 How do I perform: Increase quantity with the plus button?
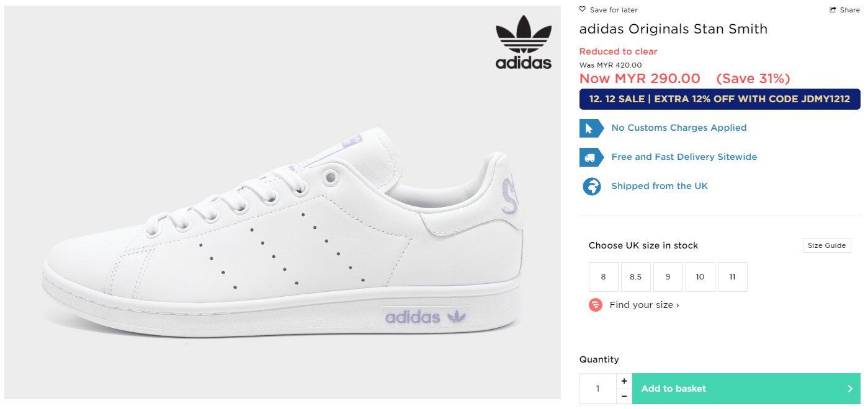click(624, 381)
